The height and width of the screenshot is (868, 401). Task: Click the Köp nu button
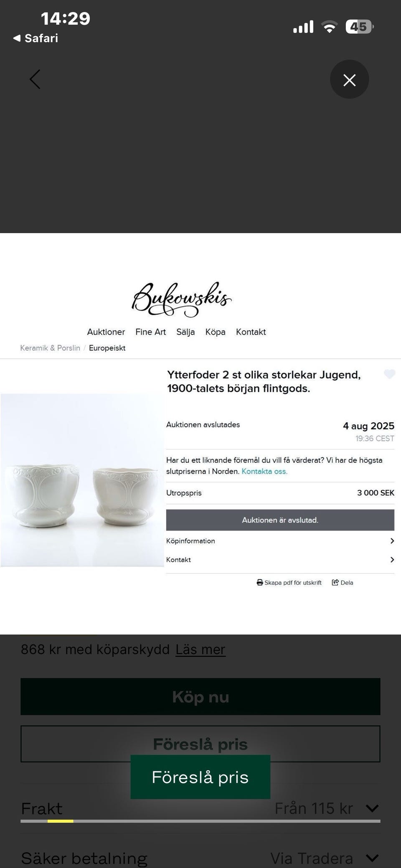(200, 696)
